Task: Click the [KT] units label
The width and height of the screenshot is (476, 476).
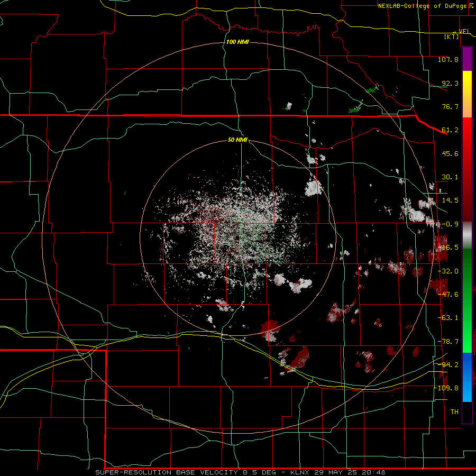Action: coord(452,36)
